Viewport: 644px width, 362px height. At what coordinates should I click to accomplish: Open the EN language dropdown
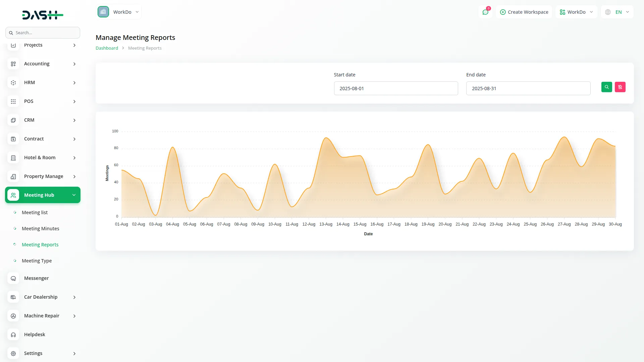[617, 12]
